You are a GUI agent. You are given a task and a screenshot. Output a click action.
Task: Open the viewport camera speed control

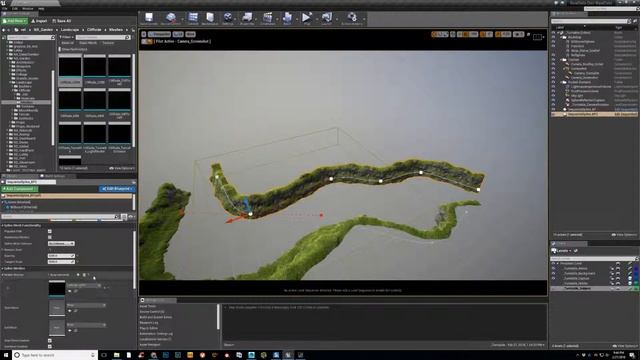pos(518,34)
